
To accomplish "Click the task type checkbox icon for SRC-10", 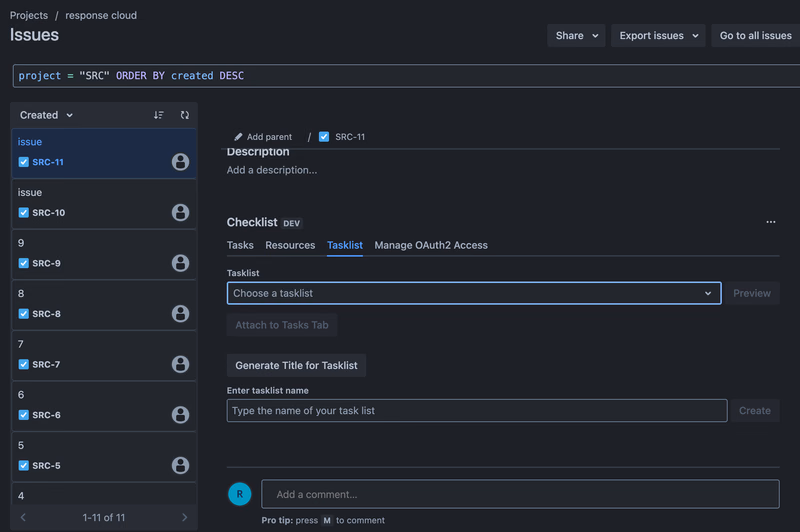I will coord(23,212).
